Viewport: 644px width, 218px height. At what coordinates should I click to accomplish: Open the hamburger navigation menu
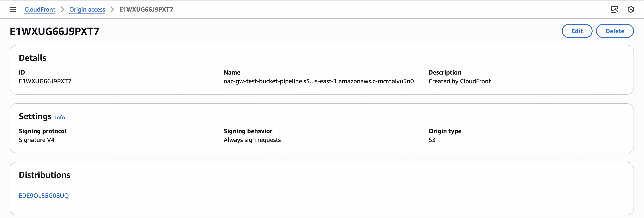click(x=12, y=10)
